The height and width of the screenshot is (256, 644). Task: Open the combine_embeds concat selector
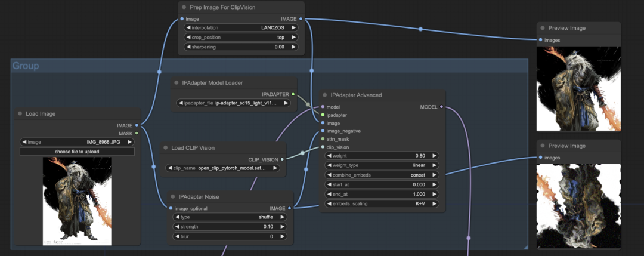(x=382, y=175)
